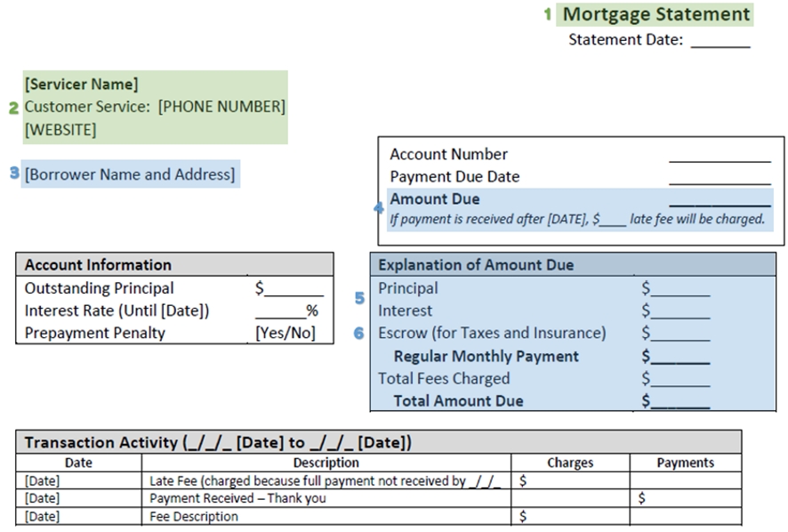Click the Explanation of Amount Due header
The height and width of the screenshot is (532, 788).
click(x=476, y=264)
